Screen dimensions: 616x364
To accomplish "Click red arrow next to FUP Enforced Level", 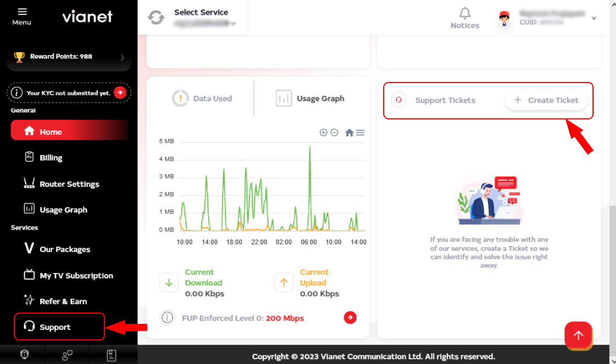I will coord(350,318).
